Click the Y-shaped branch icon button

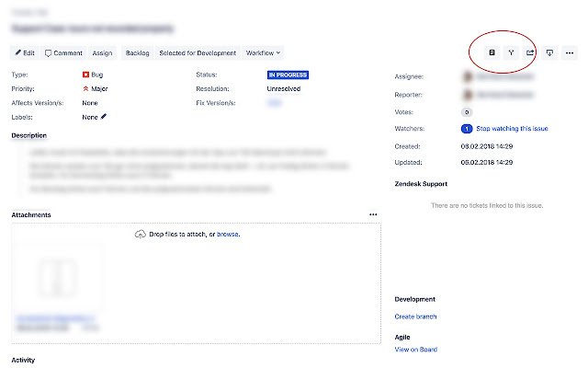tap(511, 53)
